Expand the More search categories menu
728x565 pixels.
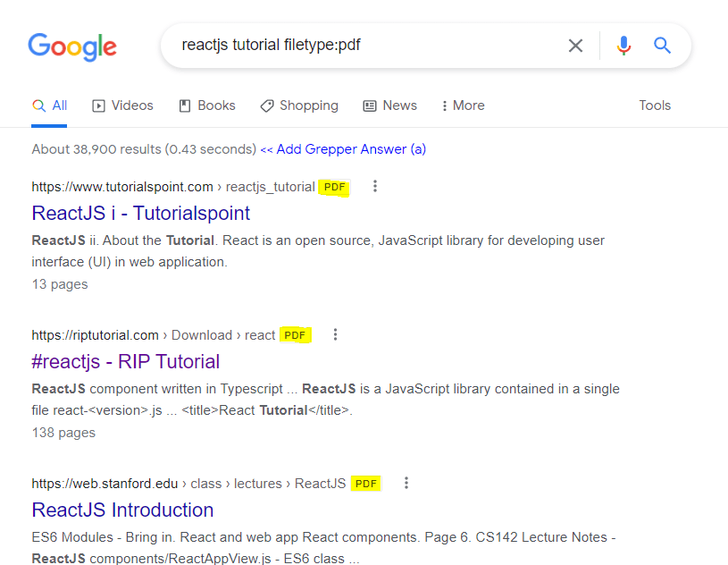(x=463, y=105)
